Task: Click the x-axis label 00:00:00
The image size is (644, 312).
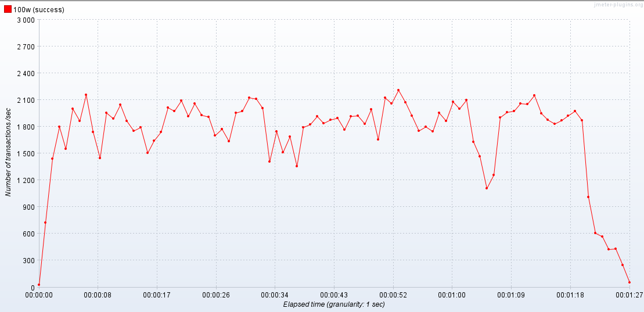Action: tap(38, 295)
